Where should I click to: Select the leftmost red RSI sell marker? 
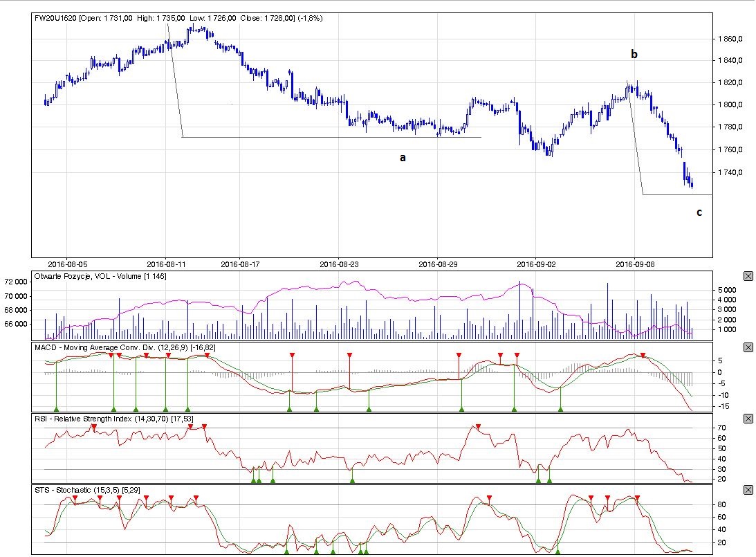point(94,427)
